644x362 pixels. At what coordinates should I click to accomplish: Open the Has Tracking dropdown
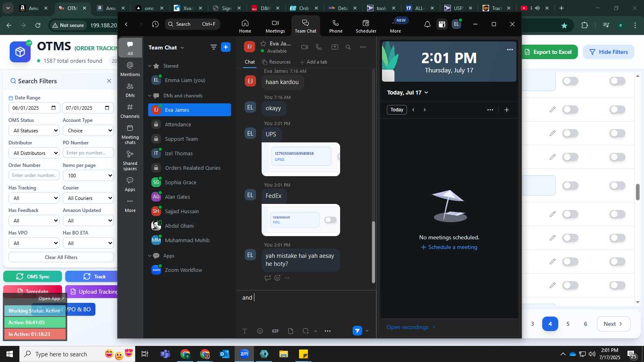pos(34,198)
